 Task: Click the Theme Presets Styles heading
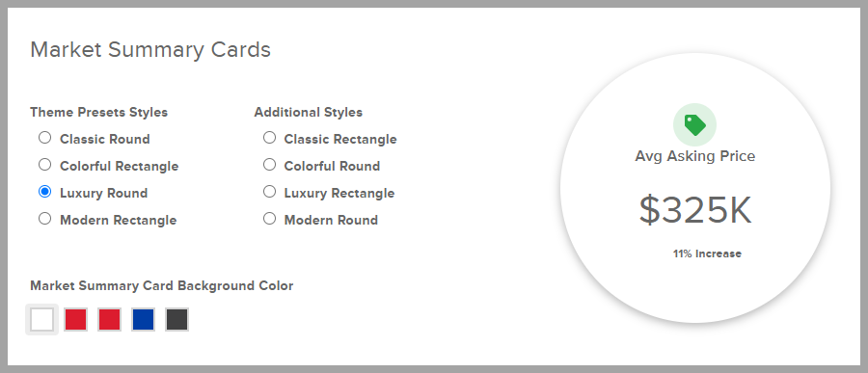[x=99, y=113]
